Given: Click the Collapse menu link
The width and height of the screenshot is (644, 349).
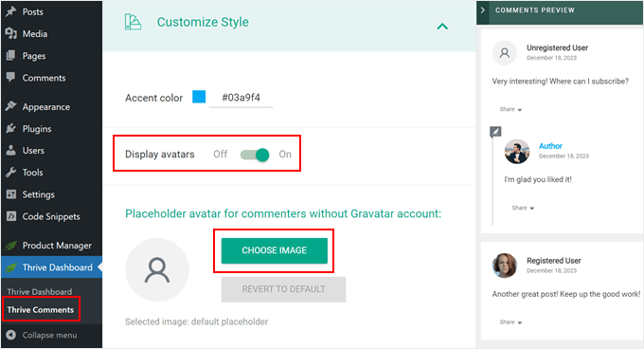Looking at the screenshot, I should pos(49,335).
